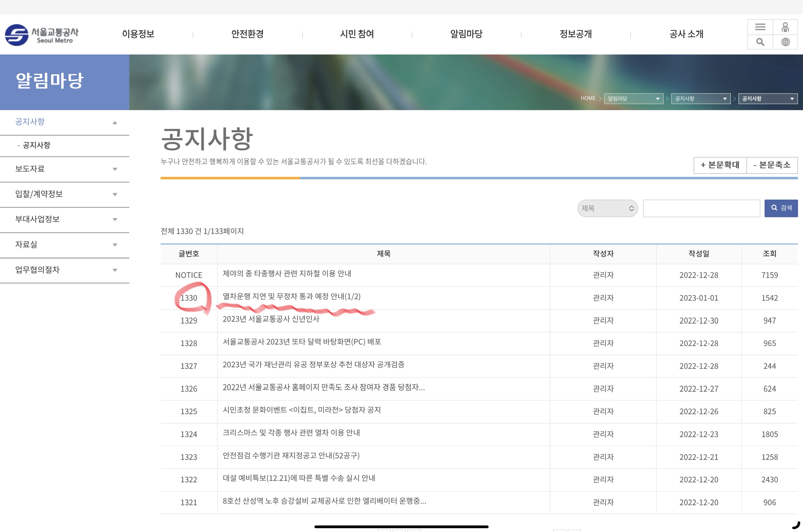Open the 이용정보 top menu

(x=138, y=34)
